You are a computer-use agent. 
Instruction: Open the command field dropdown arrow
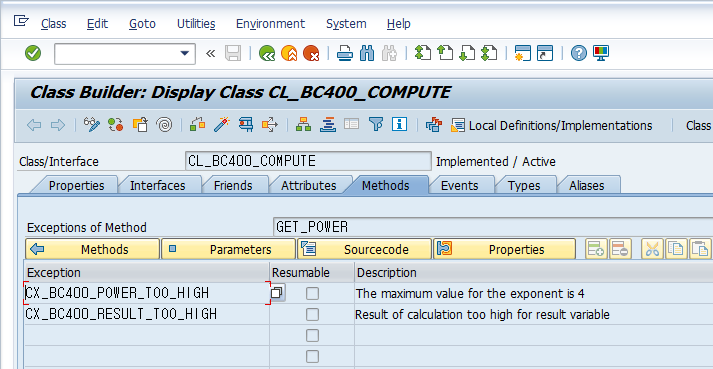coord(184,53)
